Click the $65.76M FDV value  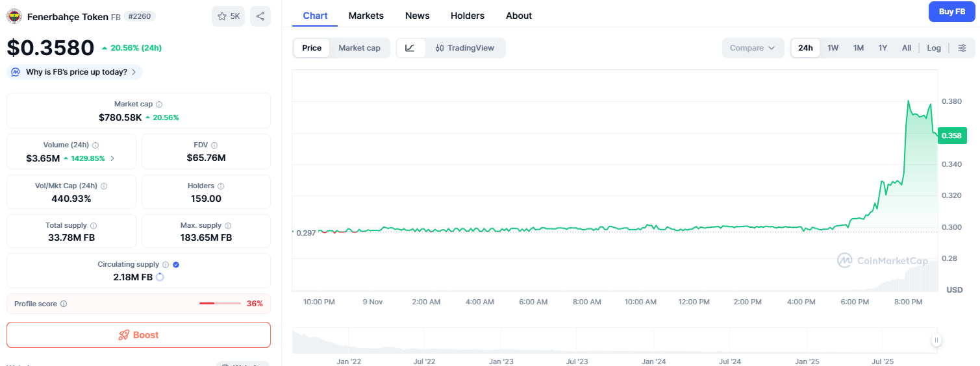pos(206,158)
